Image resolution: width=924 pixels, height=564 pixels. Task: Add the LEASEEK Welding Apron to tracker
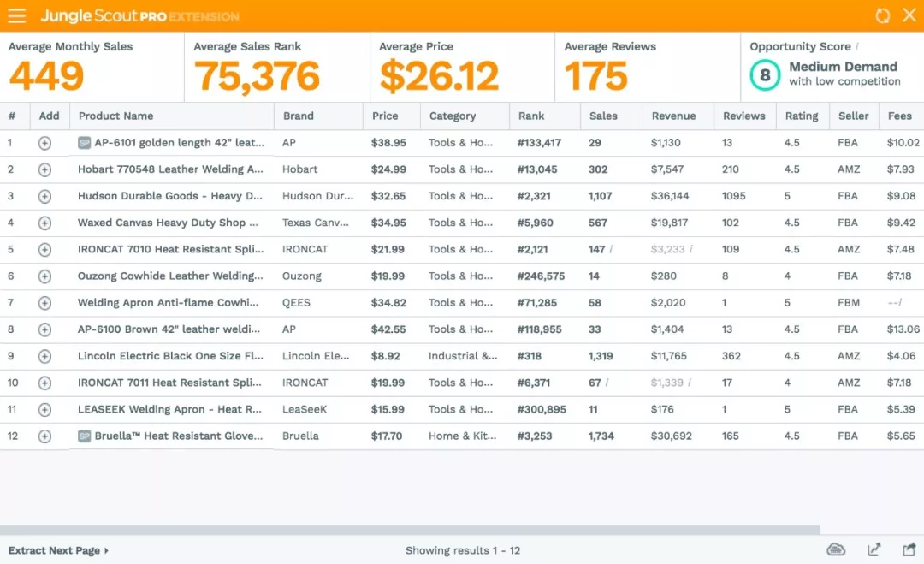click(x=44, y=410)
